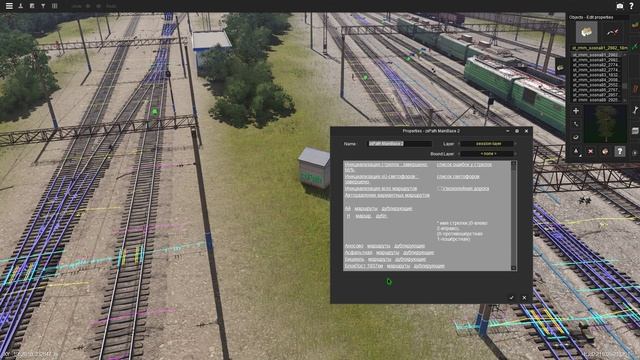Click the columns/panels icon in top toolbar

click(x=54, y=6)
